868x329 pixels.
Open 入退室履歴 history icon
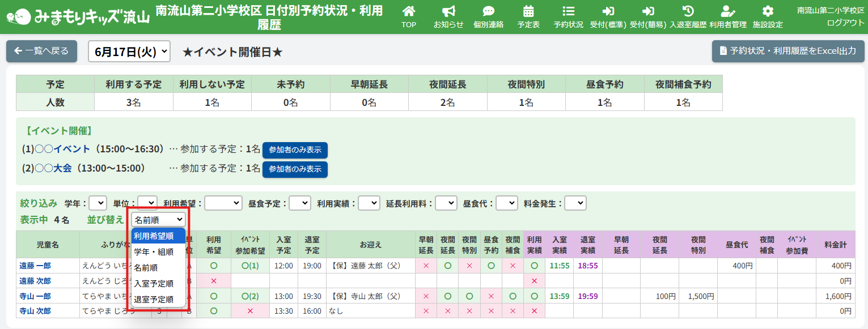[688, 11]
